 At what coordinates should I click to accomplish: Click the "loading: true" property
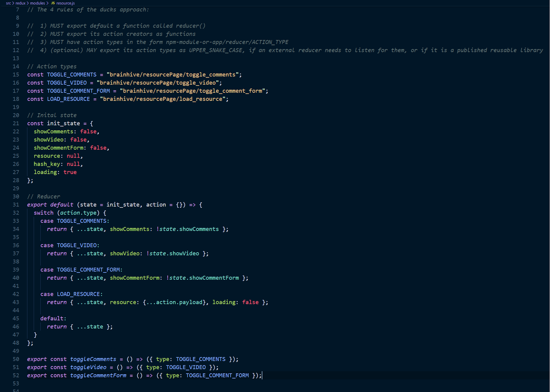(55, 172)
